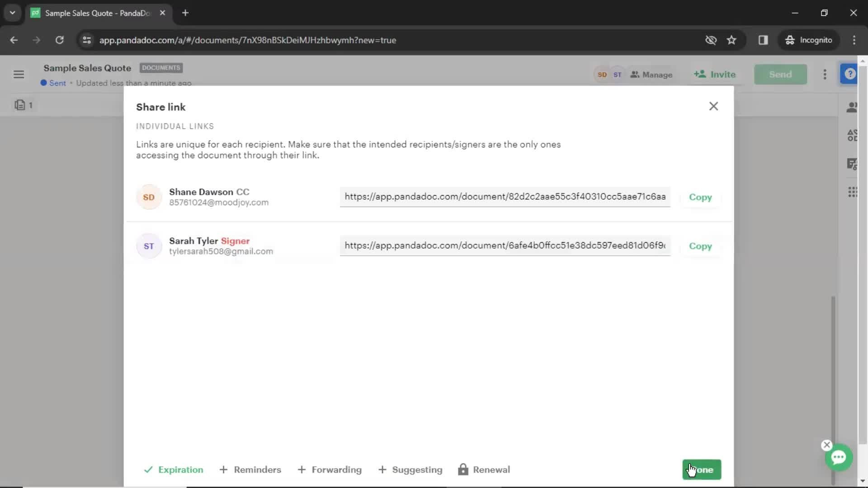Click the PandaDoc help icon

[849, 74]
